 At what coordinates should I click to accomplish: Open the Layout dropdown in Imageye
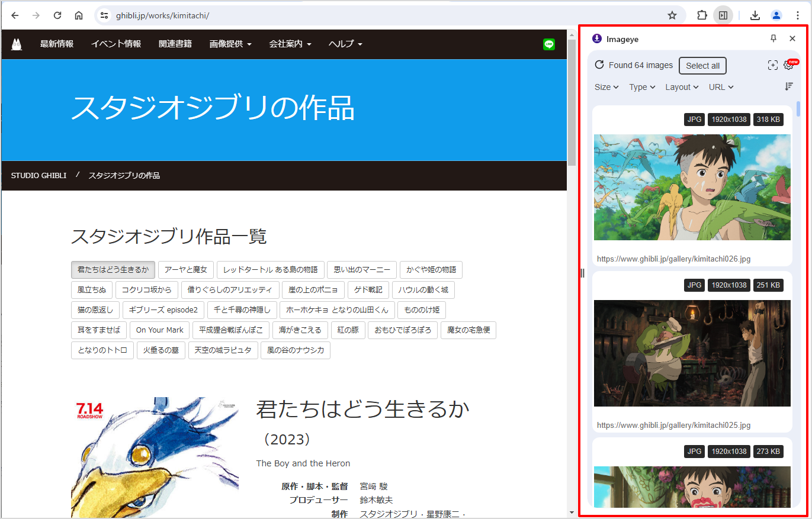coord(682,87)
